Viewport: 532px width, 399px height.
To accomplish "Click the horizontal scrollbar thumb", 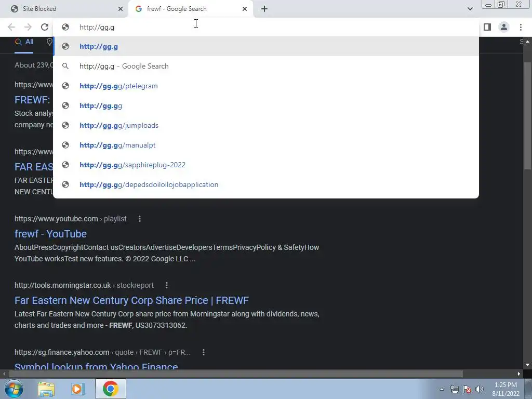I will click(x=236, y=374).
